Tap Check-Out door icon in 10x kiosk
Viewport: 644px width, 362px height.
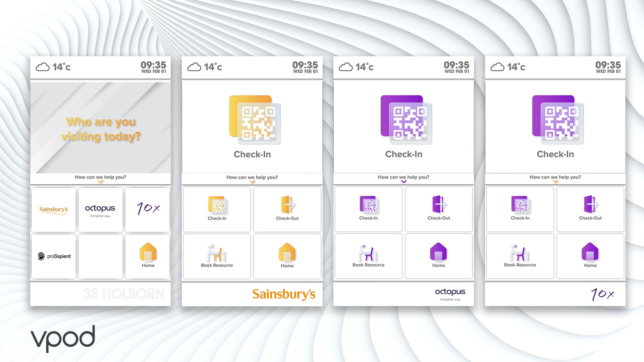tap(591, 204)
